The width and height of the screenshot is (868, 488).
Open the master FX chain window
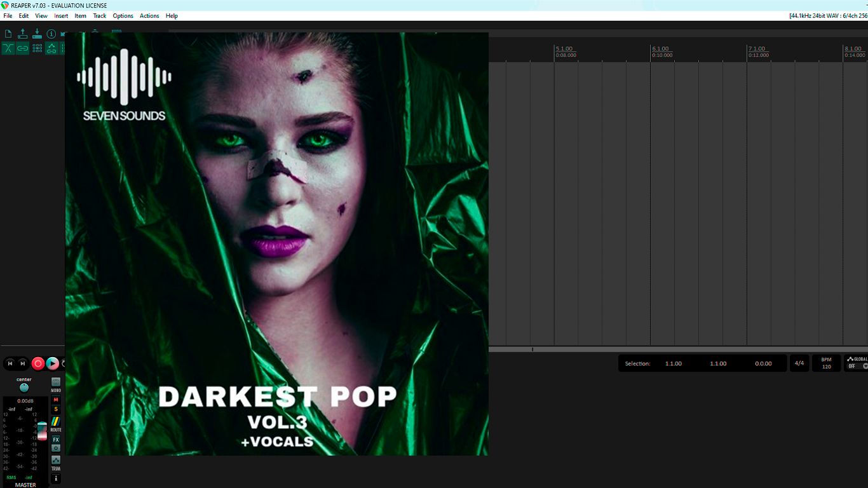point(56,440)
